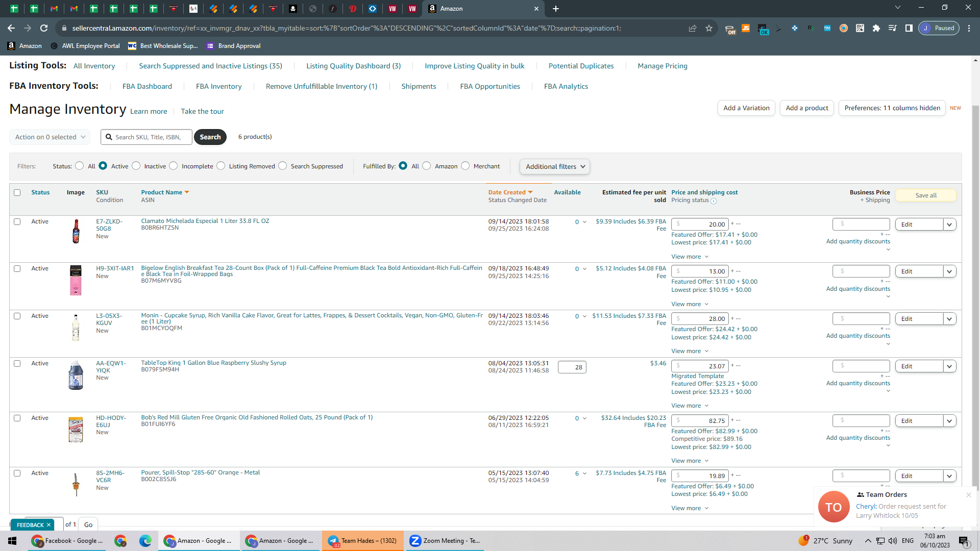This screenshot has width=980, height=551.
Task: Open Edit dropdown arrow for Bob's Red Mill Oats
Action: coord(949,421)
